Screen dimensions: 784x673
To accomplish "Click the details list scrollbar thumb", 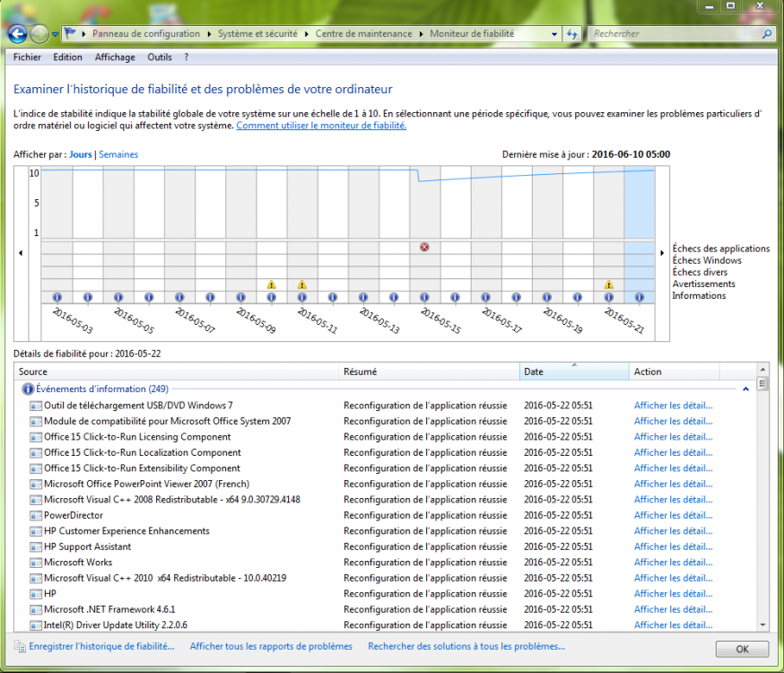I will (762, 384).
